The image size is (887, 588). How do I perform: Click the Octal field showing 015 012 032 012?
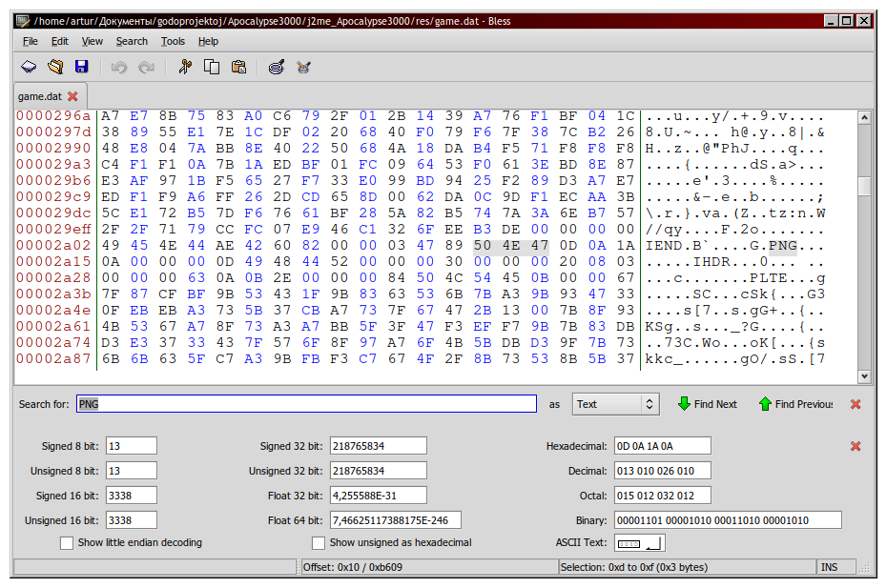tap(663, 496)
